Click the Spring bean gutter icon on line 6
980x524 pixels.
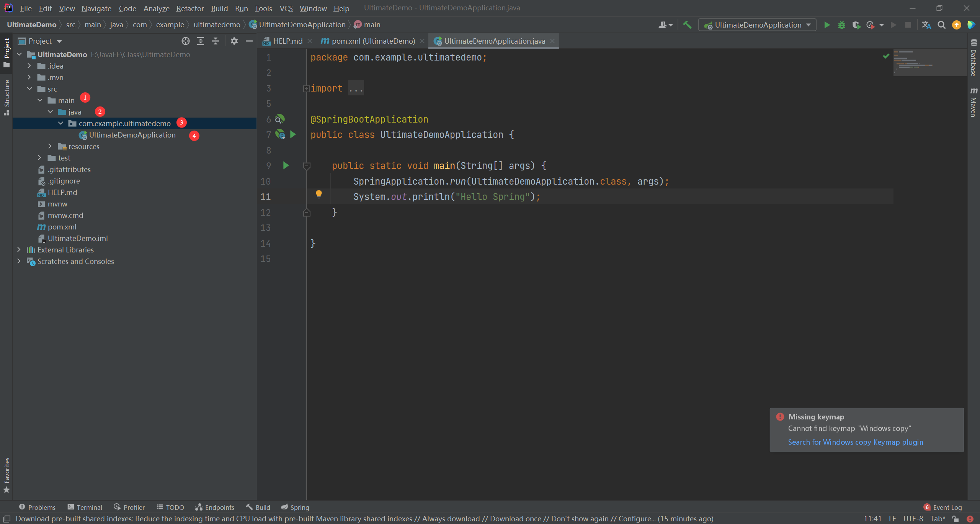280,119
